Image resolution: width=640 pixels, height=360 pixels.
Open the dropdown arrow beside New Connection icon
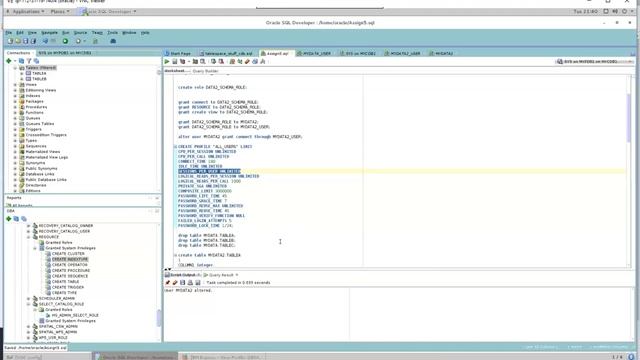click(15, 61)
